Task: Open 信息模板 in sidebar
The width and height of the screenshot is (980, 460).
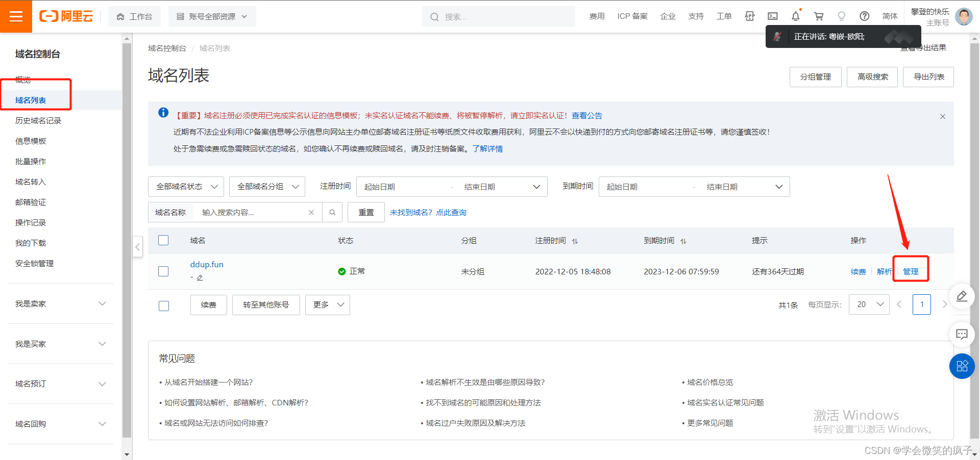Action: click(x=31, y=141)
